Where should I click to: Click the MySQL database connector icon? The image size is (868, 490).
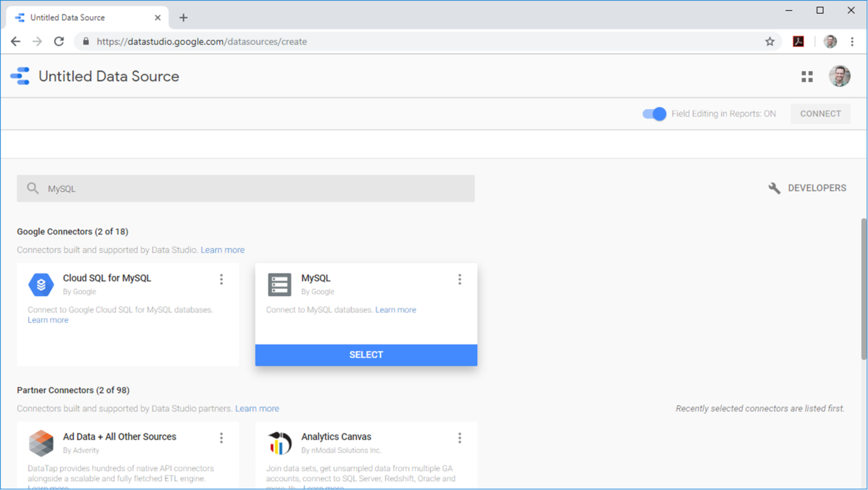279,284
